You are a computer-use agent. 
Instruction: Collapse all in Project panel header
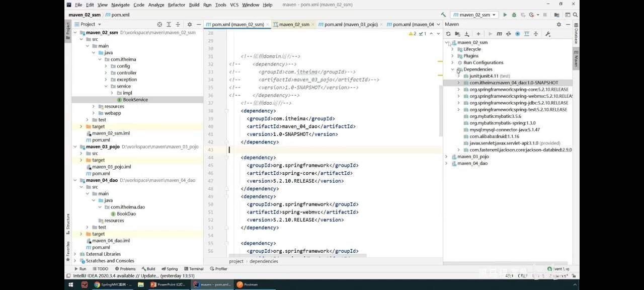[178, 24]
